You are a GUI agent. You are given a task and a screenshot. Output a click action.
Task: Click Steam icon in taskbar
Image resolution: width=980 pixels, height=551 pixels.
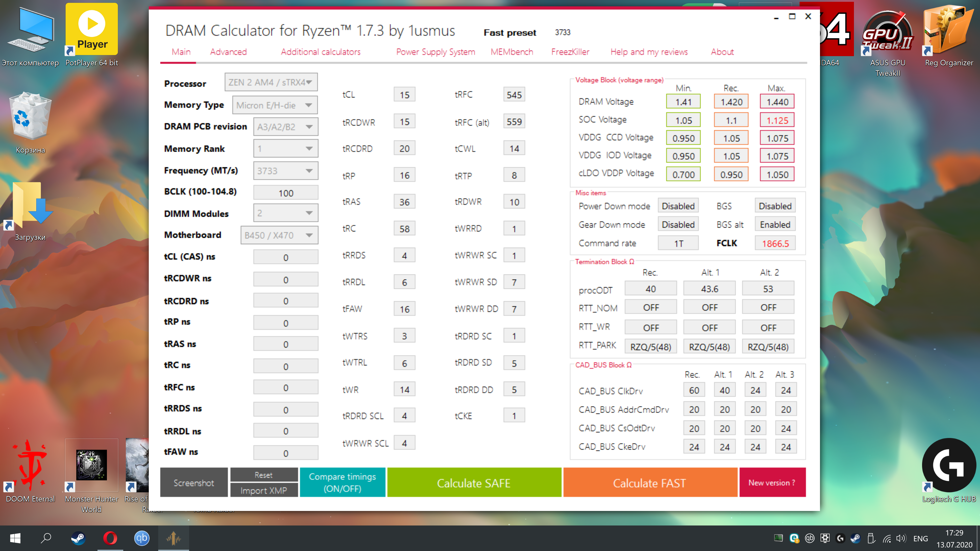pyautogui.click(x=78, y=538)
